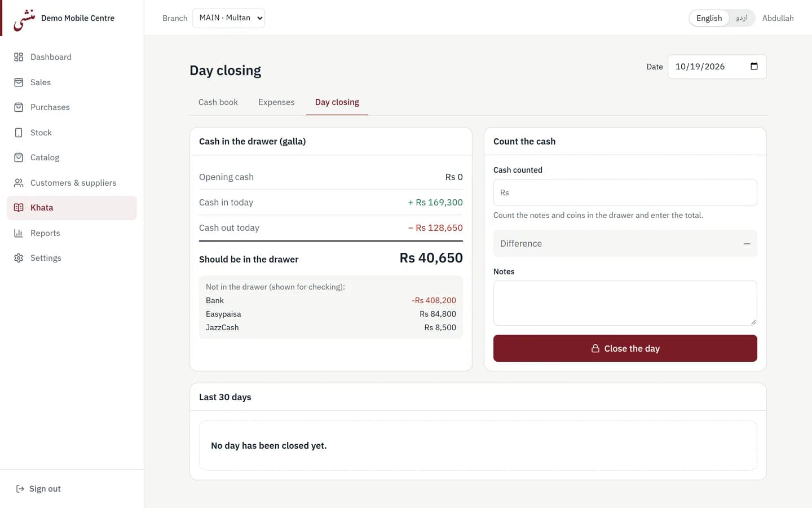Click the Abdullah user name
The image size is (812, 508).
[x=778, y=18]
